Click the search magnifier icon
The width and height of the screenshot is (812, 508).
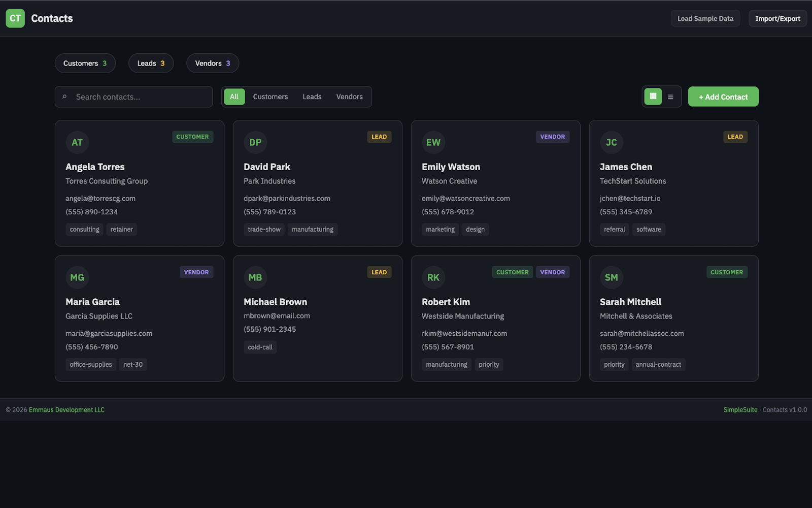(x=65, y=97)
